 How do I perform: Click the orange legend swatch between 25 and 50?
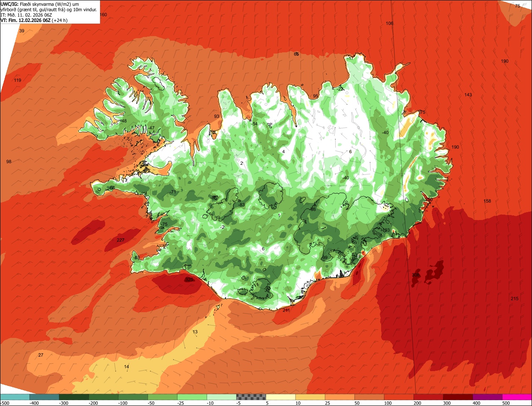tap(340, 397)
